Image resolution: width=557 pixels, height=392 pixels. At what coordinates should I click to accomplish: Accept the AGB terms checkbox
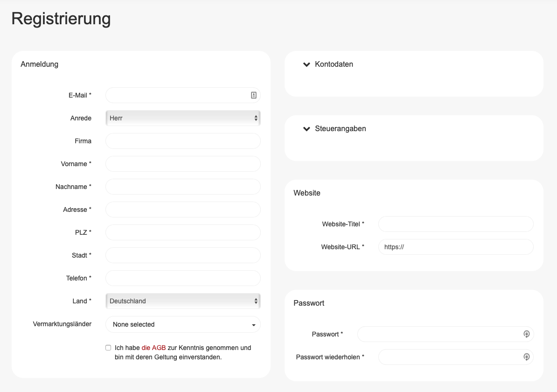(x=108, y=348)
